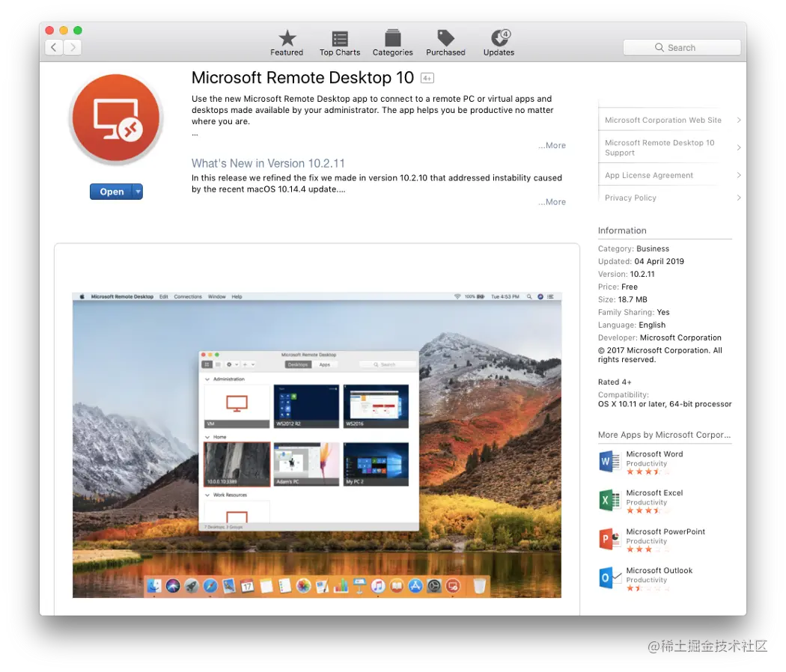Viewport: 786px width, 672px height.
Task: Open the Microsoft Outlook app title
Action: [659, 570]
